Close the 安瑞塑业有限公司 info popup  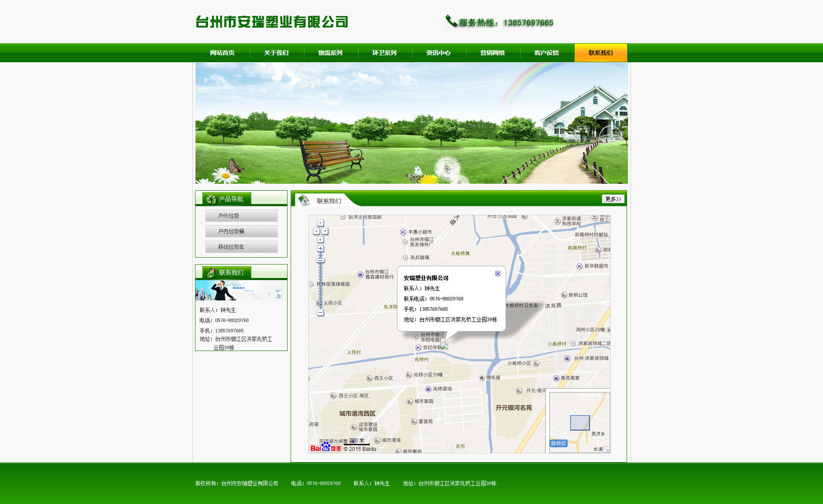click(497, 274)
